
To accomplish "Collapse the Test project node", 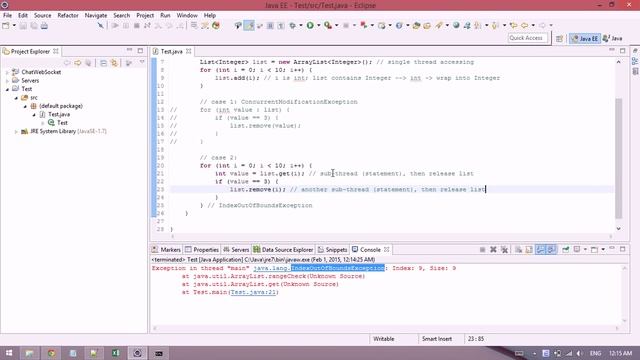I will tap(7, 89).
